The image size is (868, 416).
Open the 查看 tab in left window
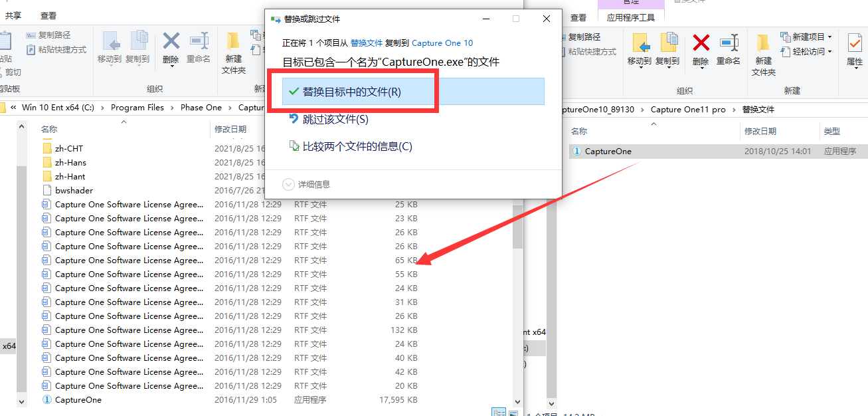click(x=48, y=15)
